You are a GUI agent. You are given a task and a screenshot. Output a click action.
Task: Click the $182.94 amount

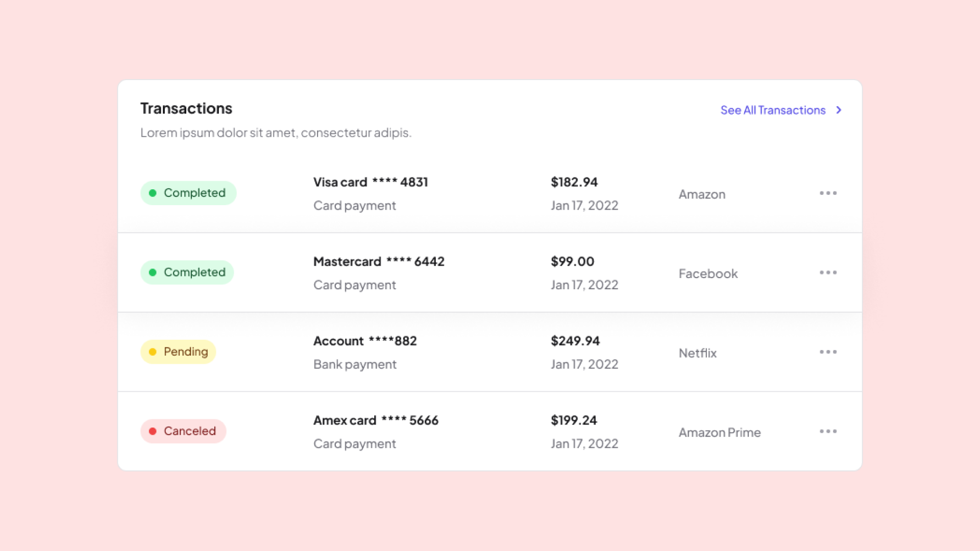pos(574,182)
